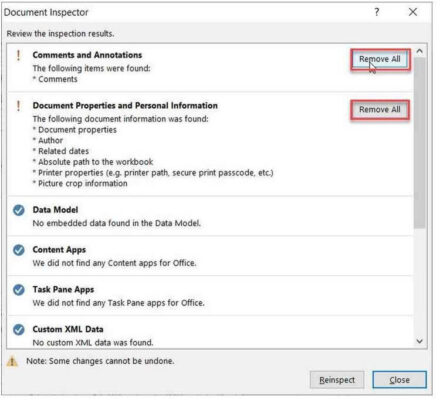Screen dimensions: 443x400
Task: Open help with the question mark icon
Action: (x=377, y=12)
